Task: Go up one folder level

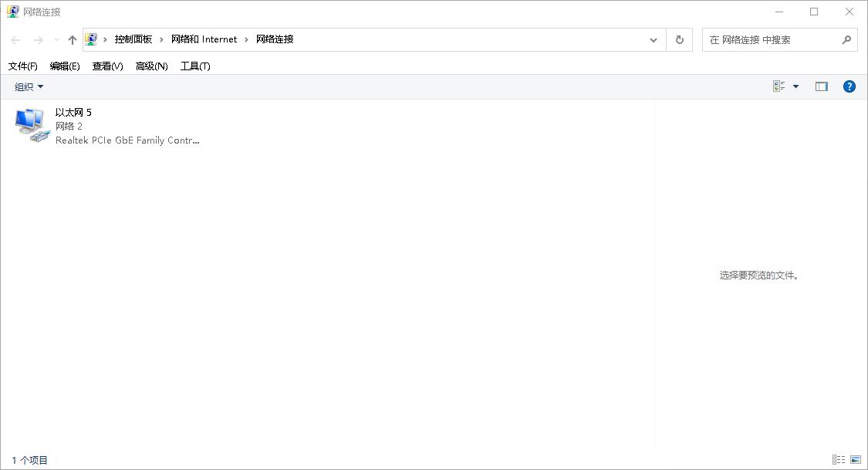Action: 72,39
